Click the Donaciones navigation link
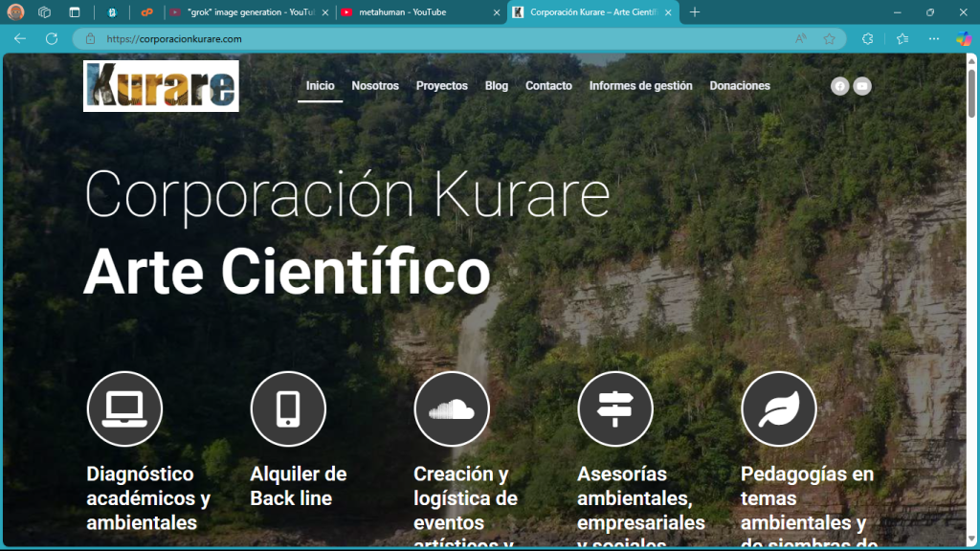980x551 pixels. click(740, 86)
